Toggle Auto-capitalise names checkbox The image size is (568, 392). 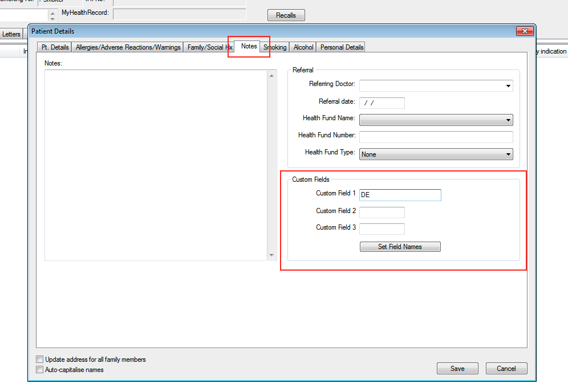pos(39,370)
